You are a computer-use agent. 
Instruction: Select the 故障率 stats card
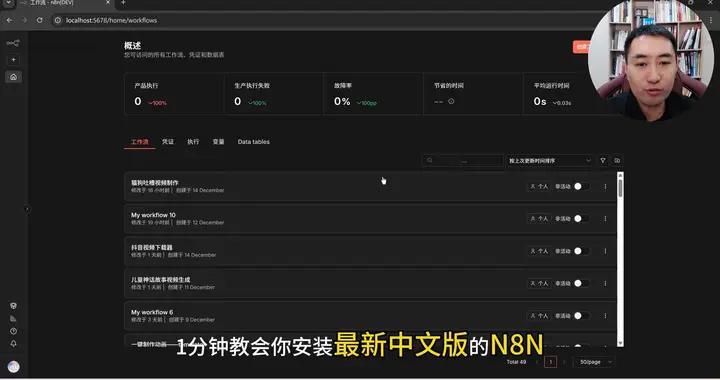tap(373, 94)
